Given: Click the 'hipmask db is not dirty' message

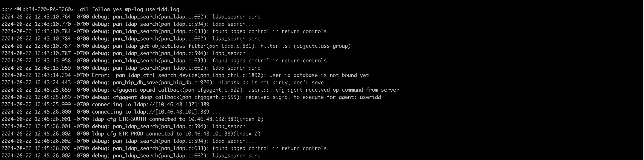Looking at the screenshot, I should [253, 83].
